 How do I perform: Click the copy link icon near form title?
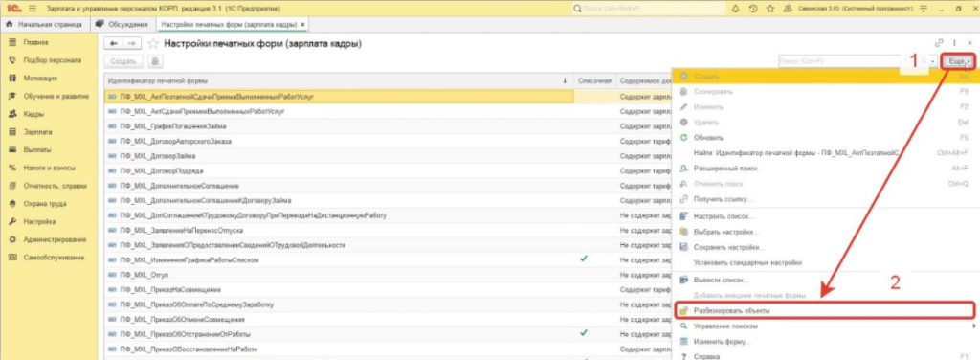tap(939, 43)
